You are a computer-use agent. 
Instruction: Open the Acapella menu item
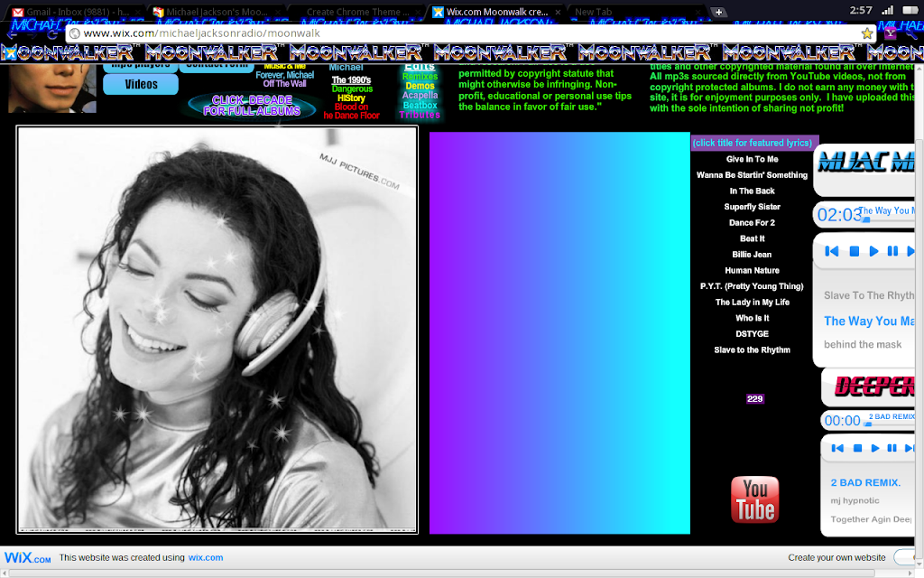click(x=420, y=96)
